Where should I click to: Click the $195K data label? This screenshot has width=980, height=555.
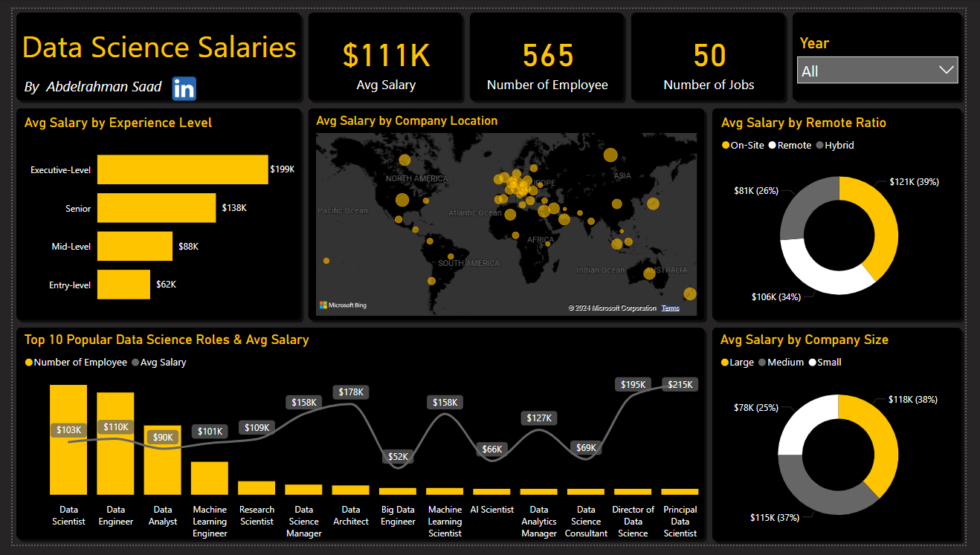633,384
